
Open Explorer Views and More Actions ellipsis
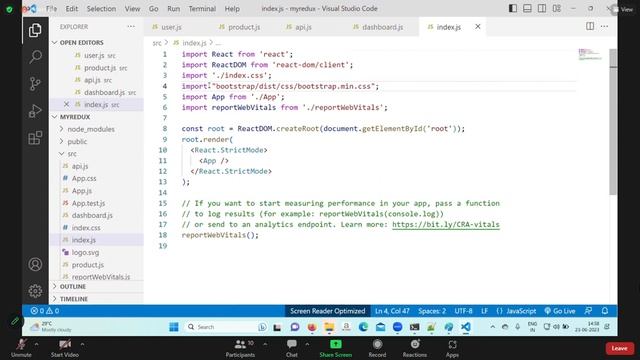coord(131,27)
